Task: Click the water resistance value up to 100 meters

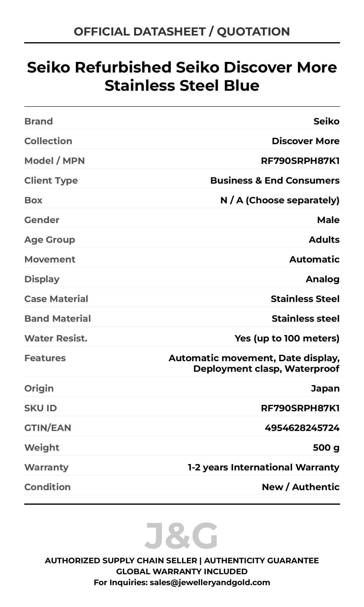Action: click(287, 338)
